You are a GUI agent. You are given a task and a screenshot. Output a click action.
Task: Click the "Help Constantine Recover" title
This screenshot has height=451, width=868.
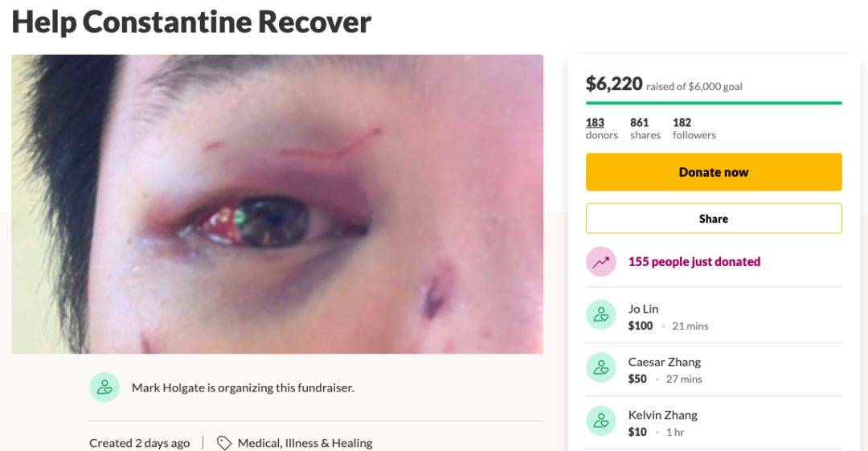click(191, 22)
